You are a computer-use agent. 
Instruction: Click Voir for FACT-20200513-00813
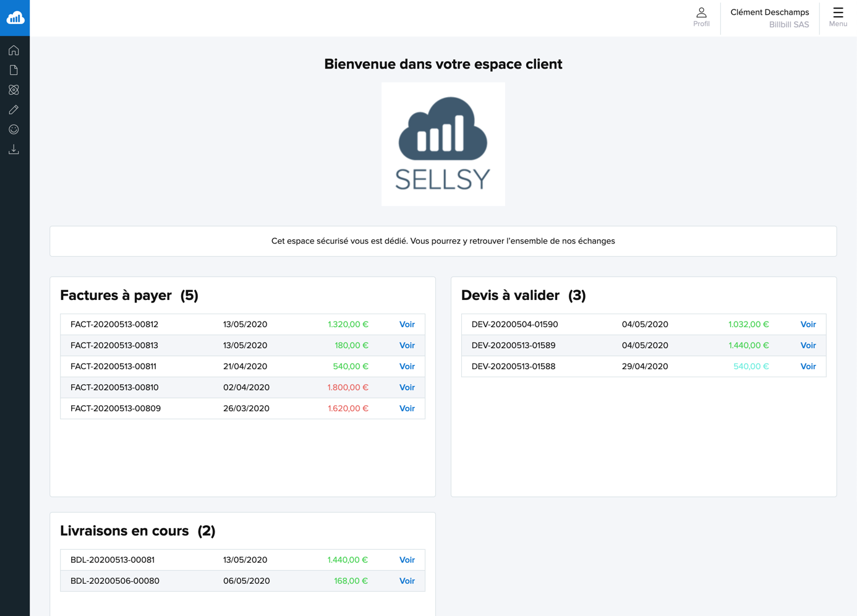[407, 345]
